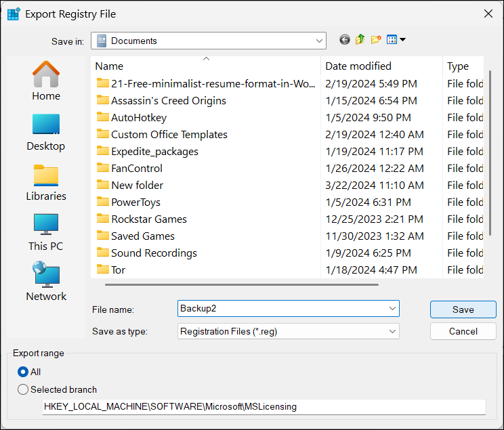Open Network in the places sidebar
The width and height of the screenshot is (504, 430).
[46, 282]
